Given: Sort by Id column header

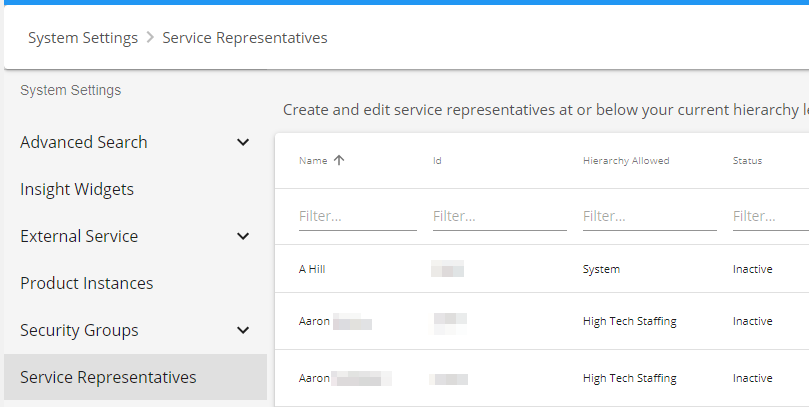Looking at the screenshot, I should [x=437, y=160].
